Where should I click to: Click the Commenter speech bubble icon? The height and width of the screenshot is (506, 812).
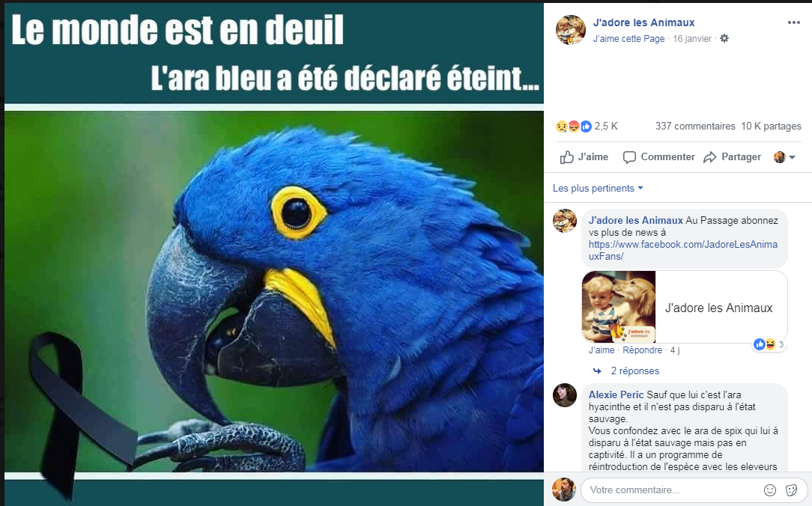[629, 157]
